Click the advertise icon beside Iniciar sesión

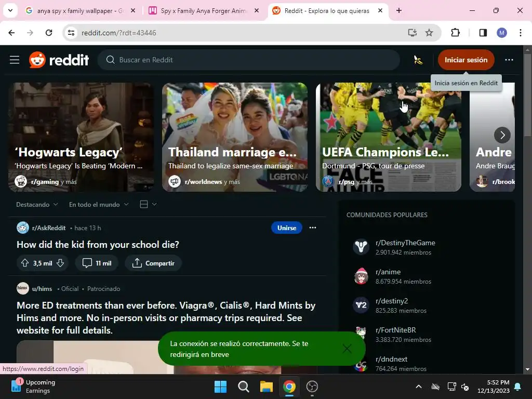pyautogui.click(x=418, y=60)
